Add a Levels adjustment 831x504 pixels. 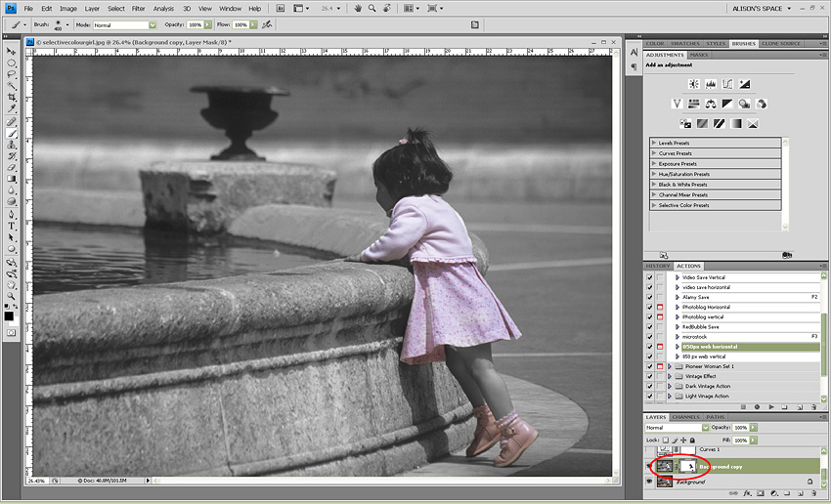tap(711, 84)
